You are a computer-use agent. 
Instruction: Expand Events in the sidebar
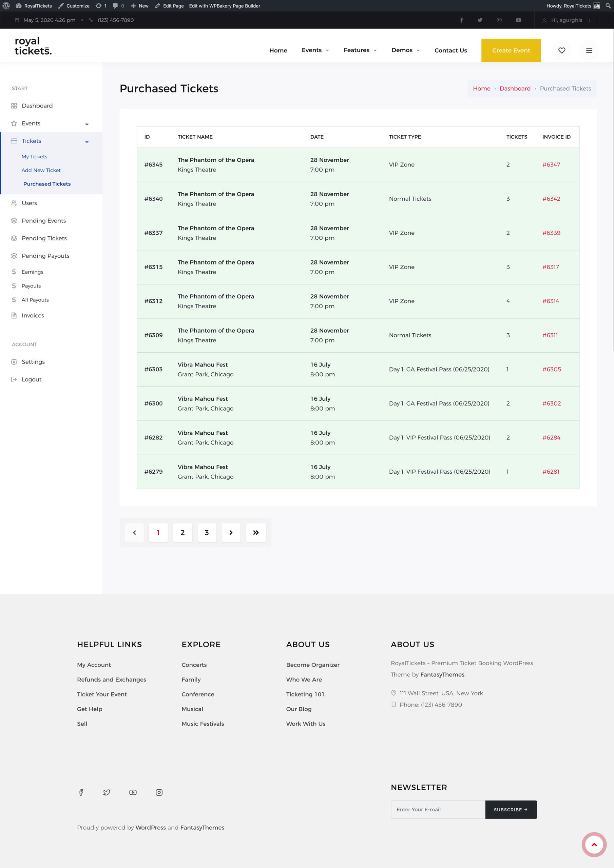point(87,124)
